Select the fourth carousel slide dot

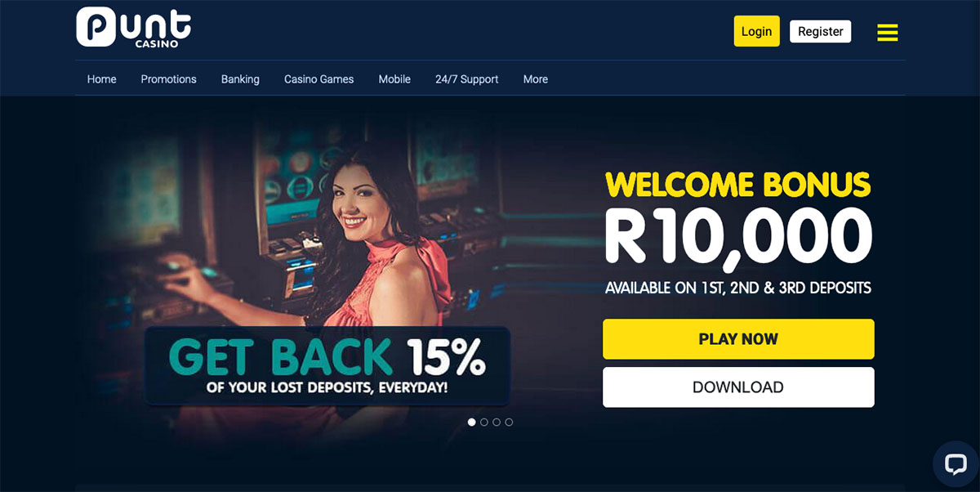point(509,423)
